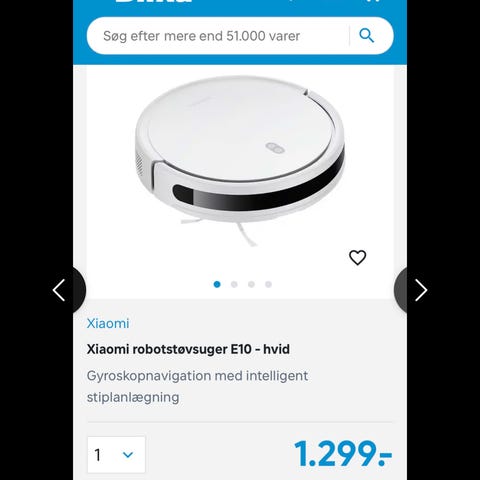Open the quantity selector showing 1
This screenshot has height=480, width=480.
tap(116, 455)
